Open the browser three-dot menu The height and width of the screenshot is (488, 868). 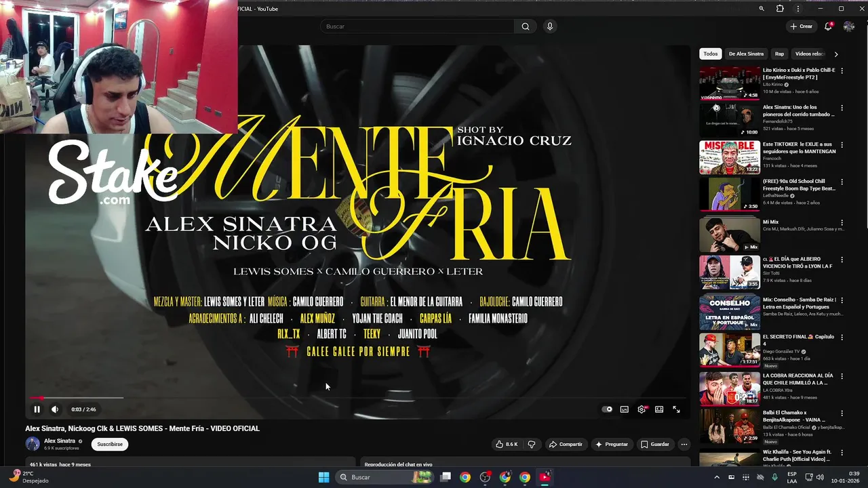pos(798,9)
